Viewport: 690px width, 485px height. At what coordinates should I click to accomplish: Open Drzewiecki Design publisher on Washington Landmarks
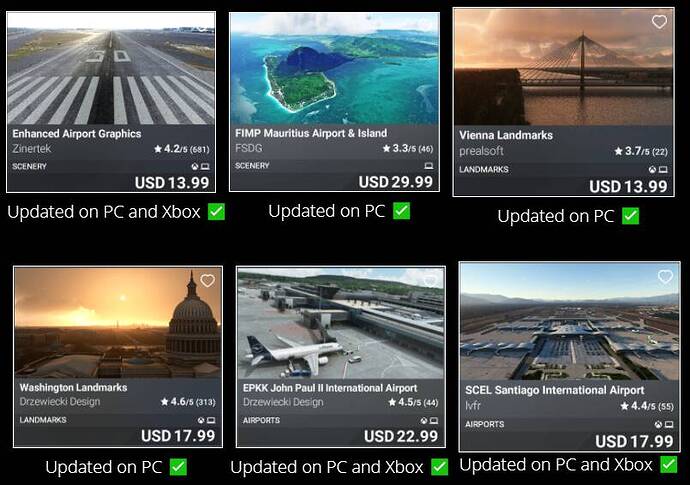coord(60,402)
